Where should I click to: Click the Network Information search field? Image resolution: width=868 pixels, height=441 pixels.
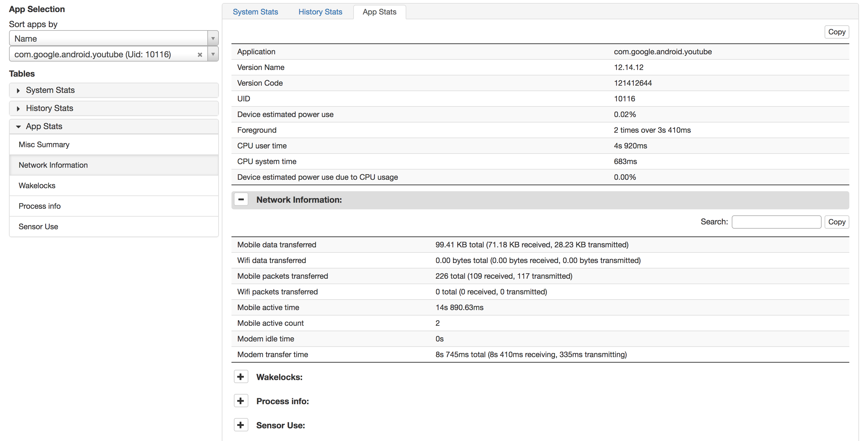[x=776, y=222]
